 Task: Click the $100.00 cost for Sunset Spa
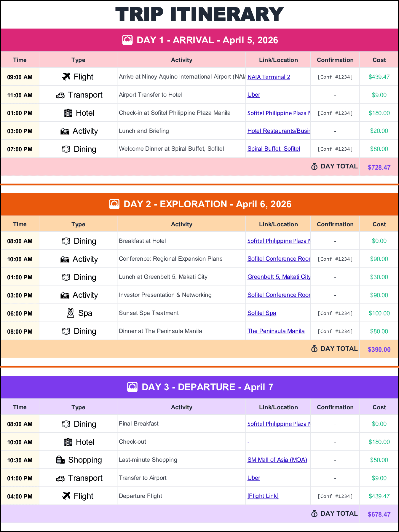coord(379,313)
